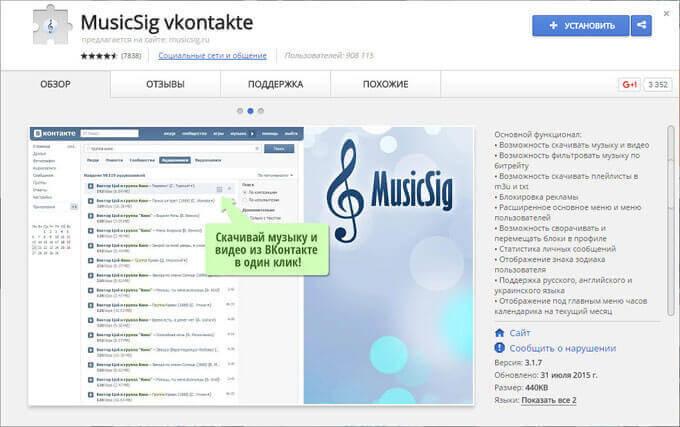680x427 pixels.
Task: Click the ВКонтакте logo in the screenshot
Action: [x=55, y=133]
